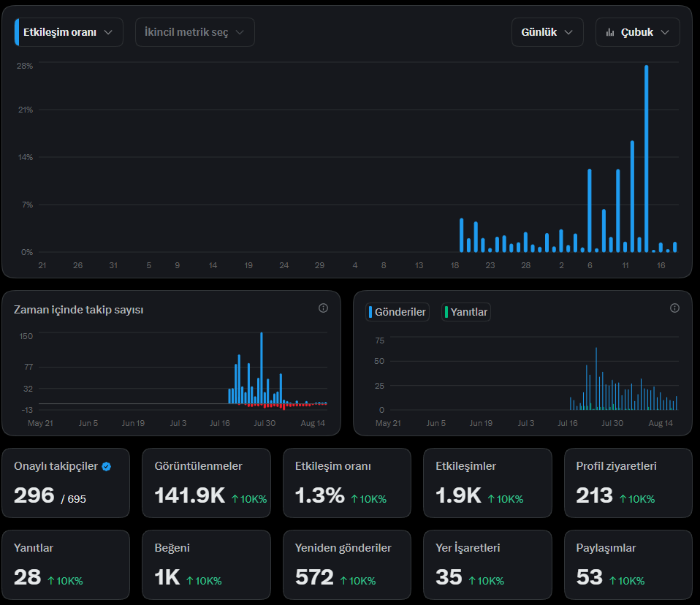Change chart type via Çubuk dropdown
Viewport: 700px width, 605px height.
pos(637,32)
